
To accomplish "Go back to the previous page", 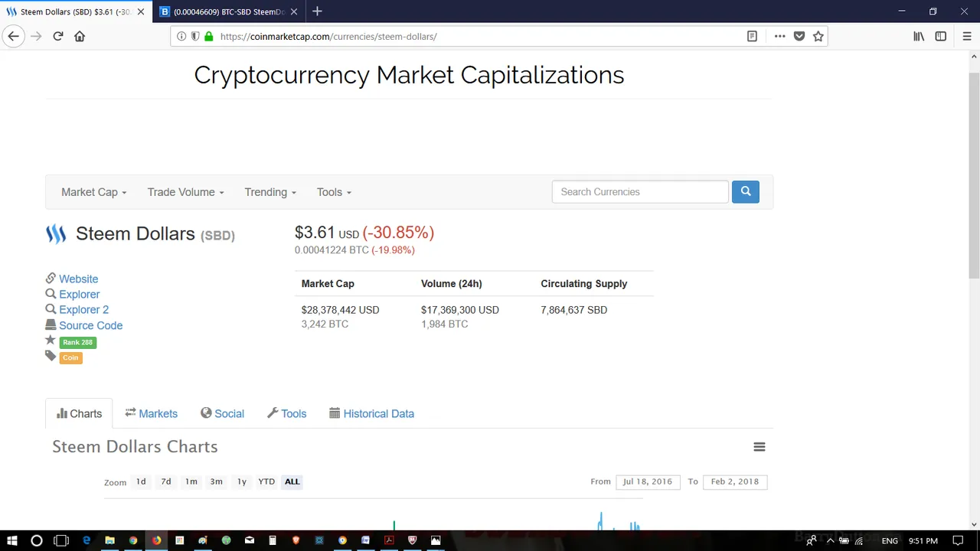I will point(13,36).
